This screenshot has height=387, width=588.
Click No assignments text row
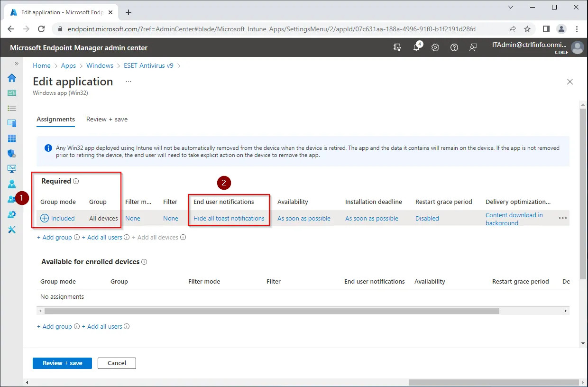(x=62, y=297)
